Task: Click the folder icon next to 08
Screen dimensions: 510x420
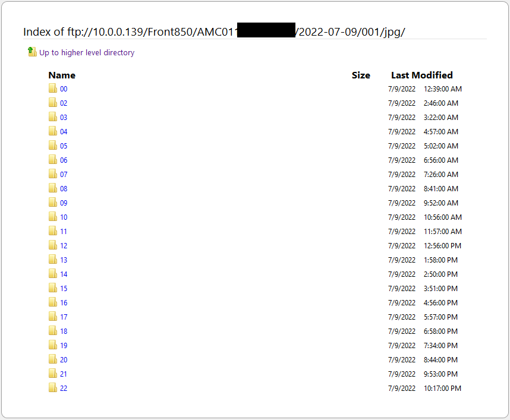Action: click(53, 188)
